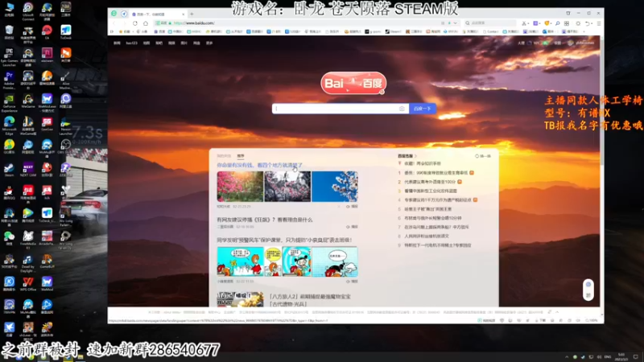Open a new browser tab with the plus button

[192, 14]
